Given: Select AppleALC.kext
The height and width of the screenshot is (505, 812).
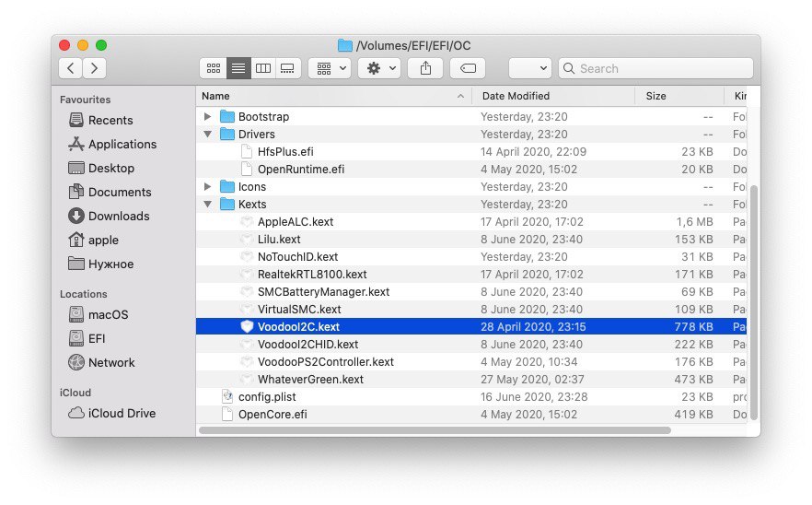Looking at the screenshot, I should point(471,222).
